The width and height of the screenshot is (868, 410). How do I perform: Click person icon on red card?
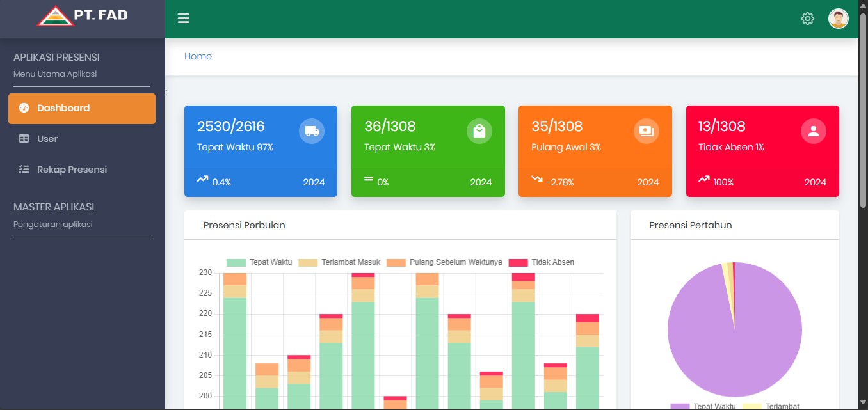(813, 131)
